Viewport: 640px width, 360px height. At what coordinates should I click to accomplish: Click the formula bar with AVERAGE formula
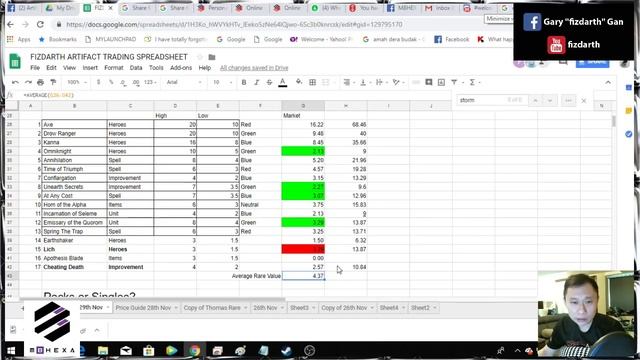pyautogui.click(x=237, y=95)
